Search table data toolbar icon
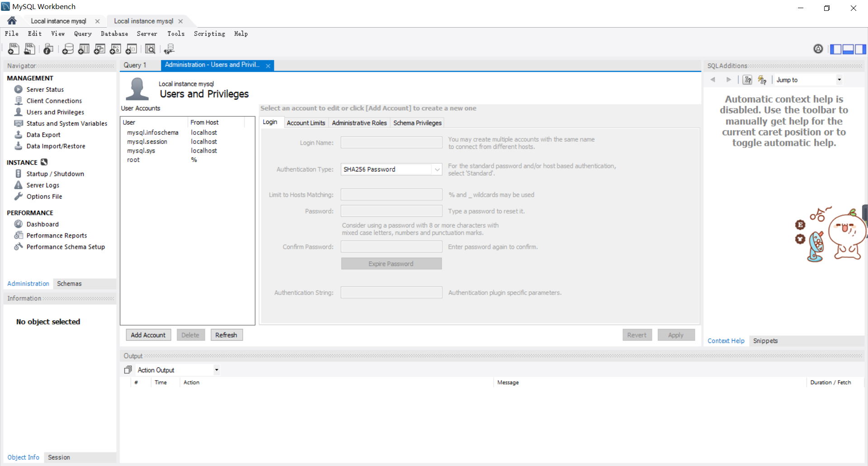The height and width of the screenshot is (466, 868). click(x=150, y=49)
